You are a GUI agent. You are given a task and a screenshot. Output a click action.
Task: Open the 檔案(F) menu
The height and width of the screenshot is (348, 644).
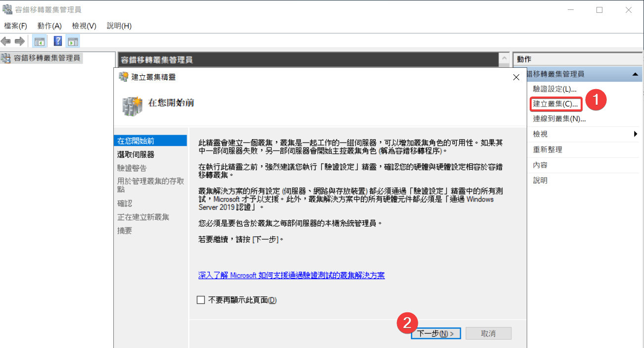[15, 26]
